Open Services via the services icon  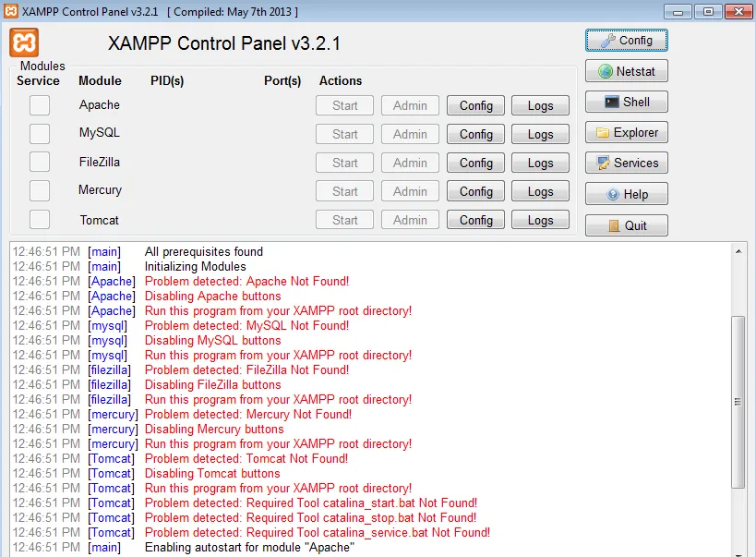pyautogui.click(x=626, y=163)
